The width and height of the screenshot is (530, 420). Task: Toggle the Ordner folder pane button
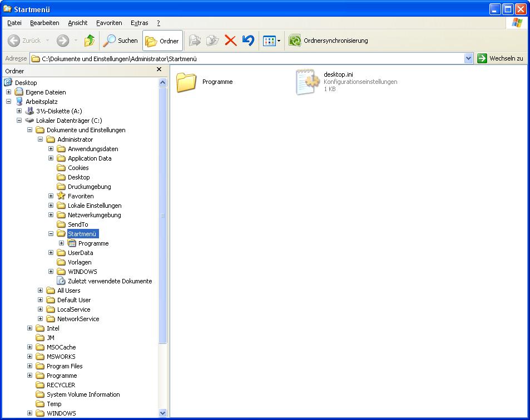point(162,41)
